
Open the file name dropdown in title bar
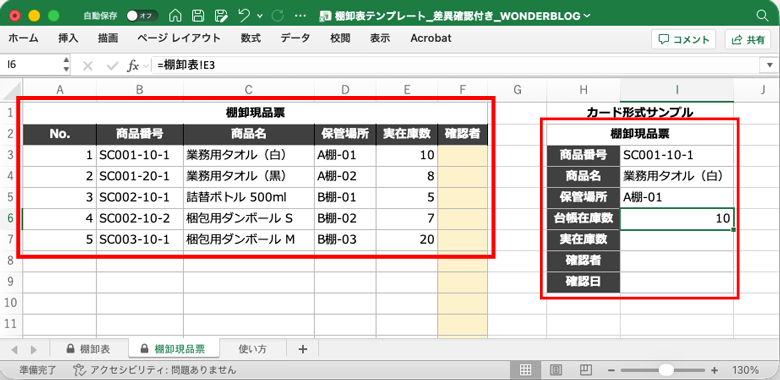tap(587, 16)
